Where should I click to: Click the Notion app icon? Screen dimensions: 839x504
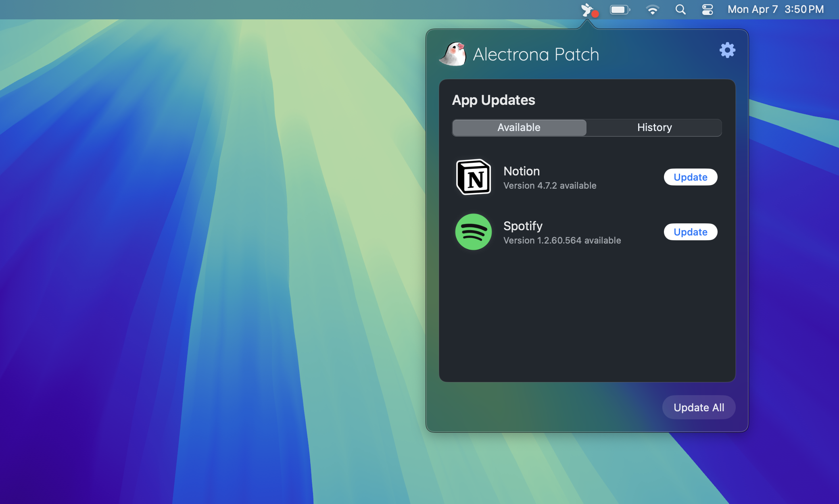pyautogui.click(x=474, y=177)
